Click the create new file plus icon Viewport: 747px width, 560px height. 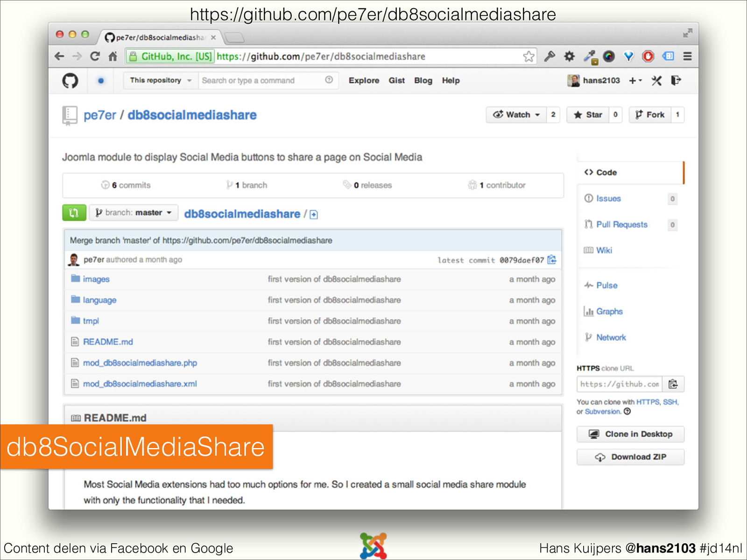(x=314, y=215)
